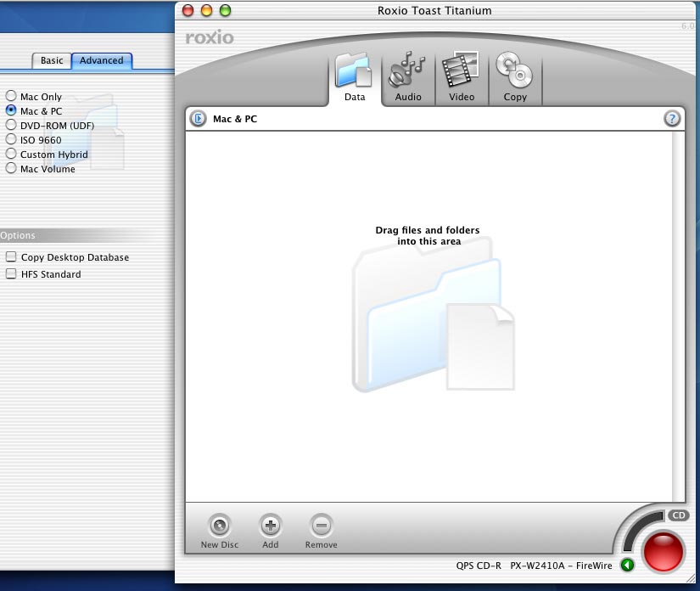Screen dimensions: 700x591
Task: Click the CD disc type indicator
Action: (x=679, y=515)
